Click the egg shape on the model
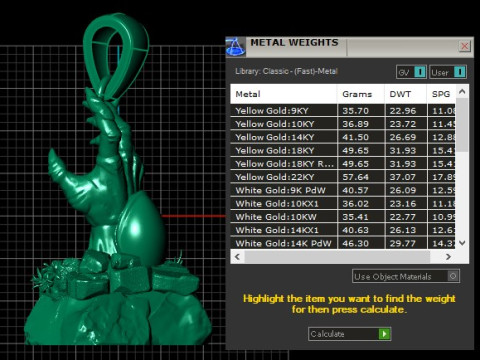This screenshot has height=360, width=480. (142, 227)
